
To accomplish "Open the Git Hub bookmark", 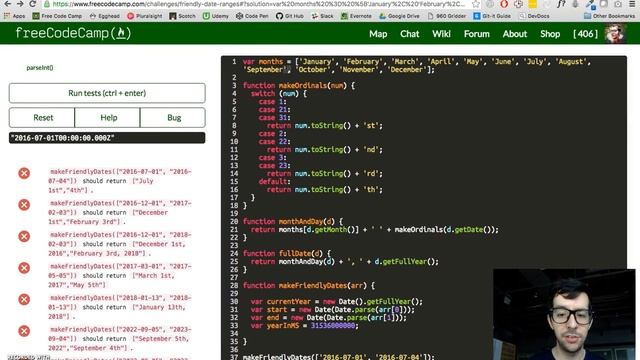I will click(x=290, y=16).
